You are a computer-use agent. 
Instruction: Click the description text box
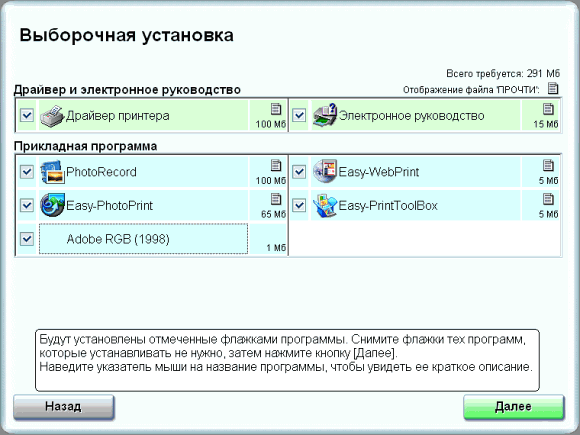[x=287, y=360]
